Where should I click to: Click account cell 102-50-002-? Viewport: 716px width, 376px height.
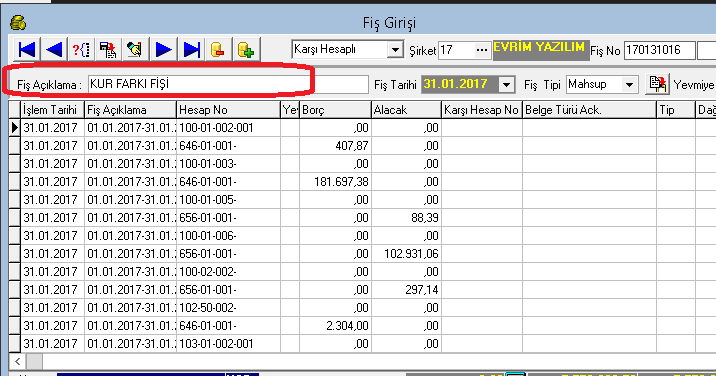[x=228, y=308]
